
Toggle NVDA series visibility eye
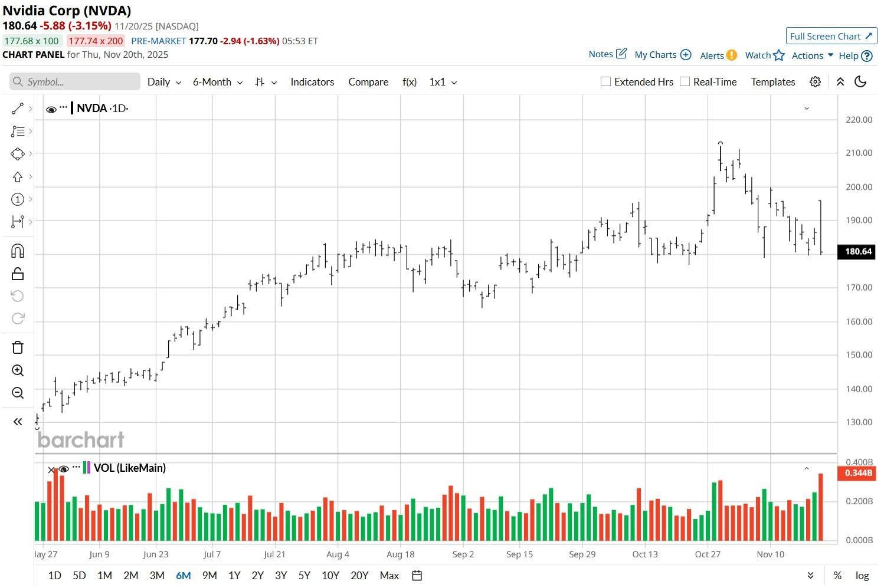point(51,109)
